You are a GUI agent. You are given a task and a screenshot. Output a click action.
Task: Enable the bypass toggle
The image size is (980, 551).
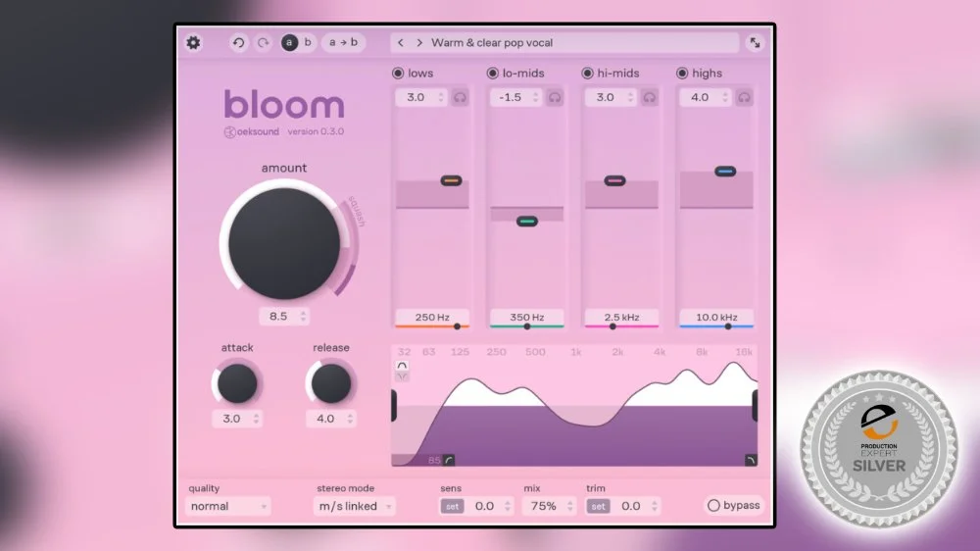[x=733, y=505]
